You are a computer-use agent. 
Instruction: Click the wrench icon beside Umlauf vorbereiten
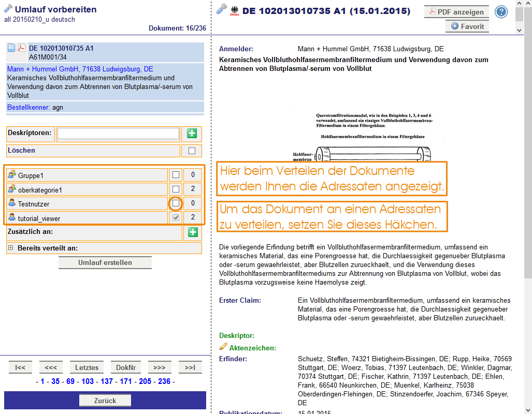coord(8,8)
